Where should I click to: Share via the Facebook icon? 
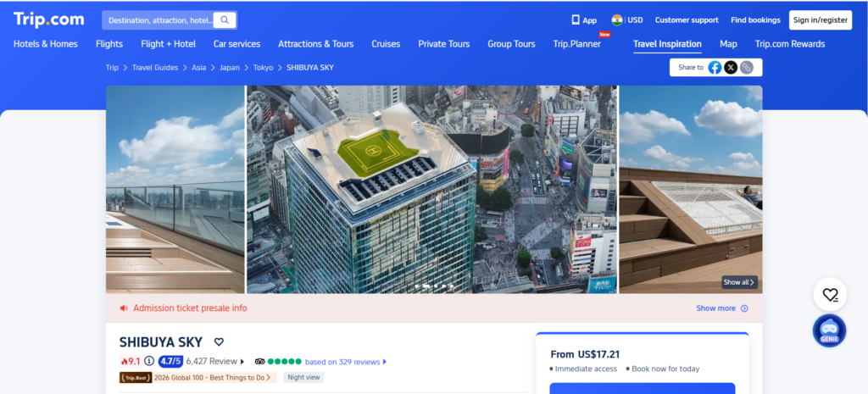715,68
